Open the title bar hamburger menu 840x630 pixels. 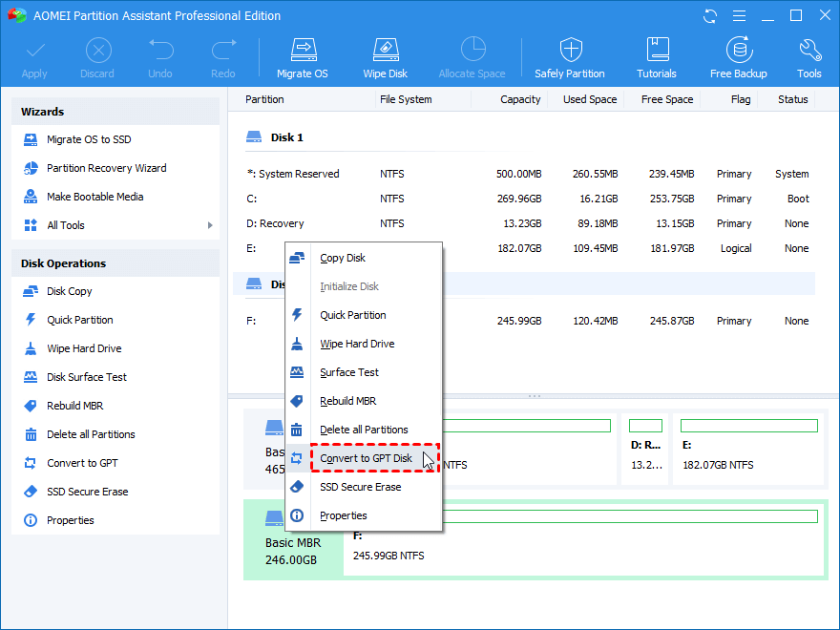click(x=739, y=16)
